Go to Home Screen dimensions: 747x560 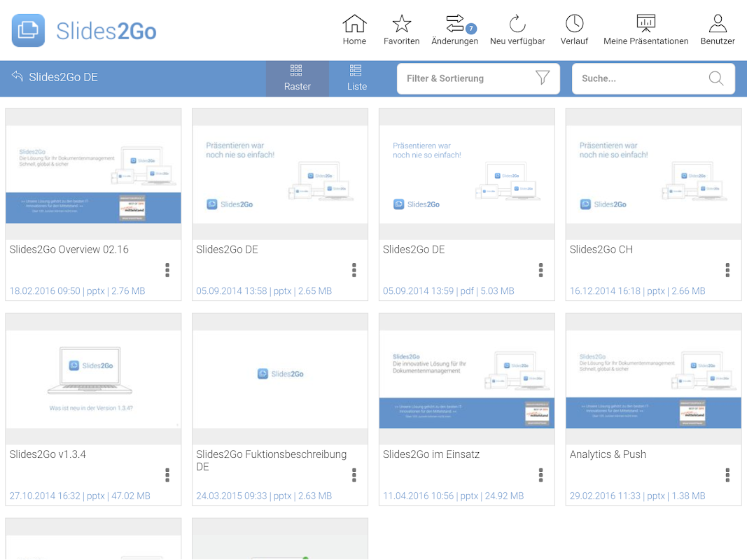pos(354,29)
